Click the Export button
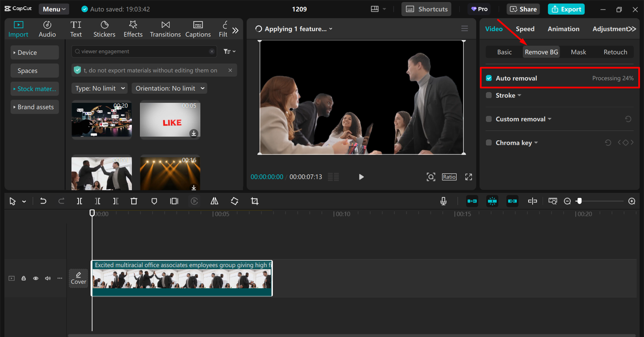This screenshot has width=644, height=337. pyautogui.click(x=566, y=9)
